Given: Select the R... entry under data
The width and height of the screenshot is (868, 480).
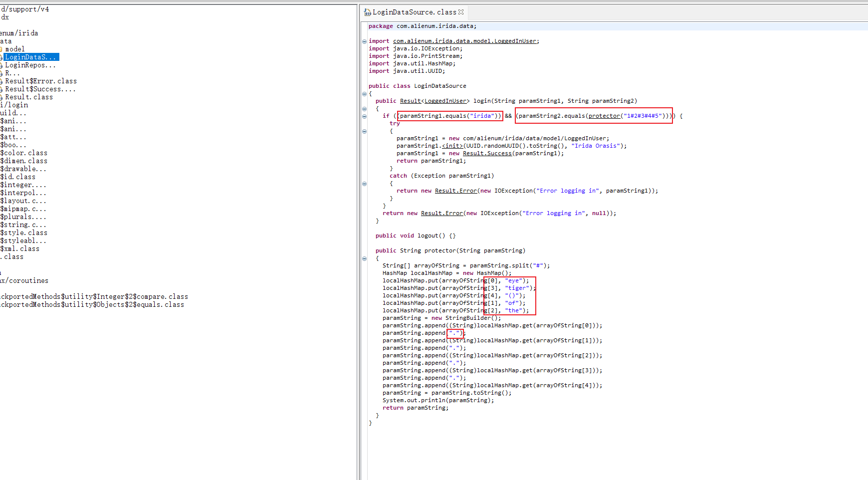Looking at the screenshot, I should [x=12, y=73].
